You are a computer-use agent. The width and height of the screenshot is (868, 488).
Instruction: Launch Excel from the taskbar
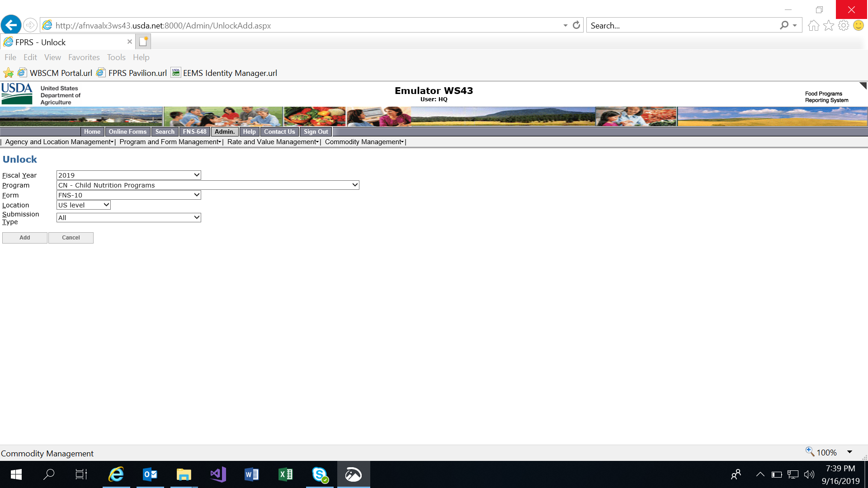point(286,474)
